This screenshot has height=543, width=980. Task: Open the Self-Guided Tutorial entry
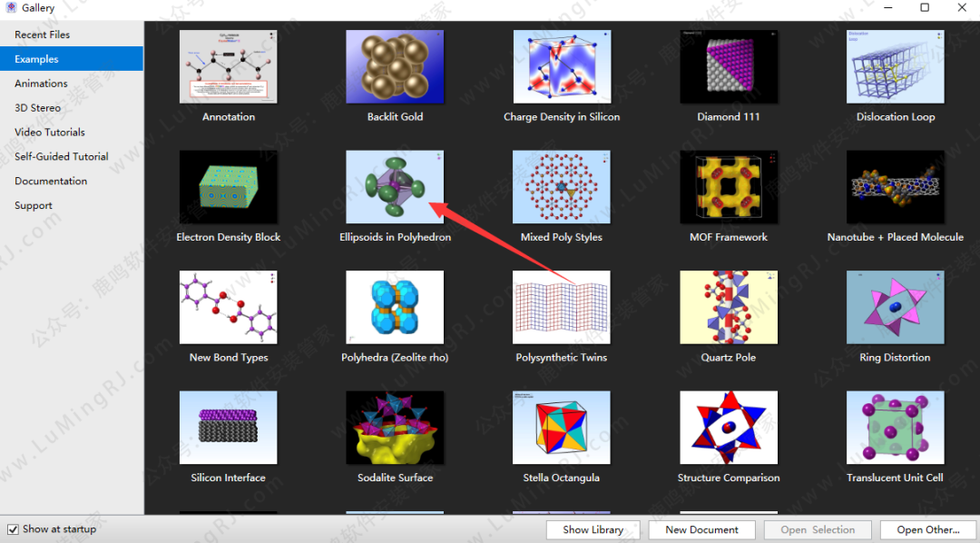[x=61, y=157]
